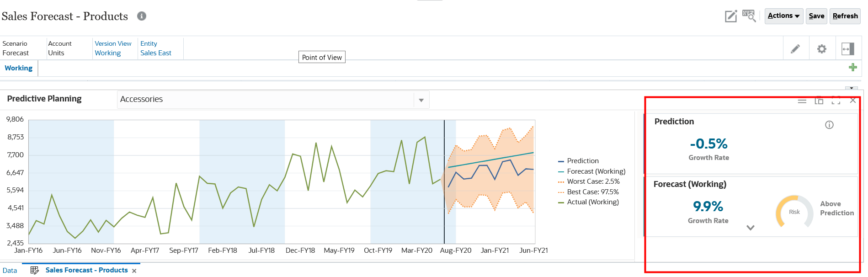
Task: Click the Risk gauge indicator
Action: [x=794, y=212]
